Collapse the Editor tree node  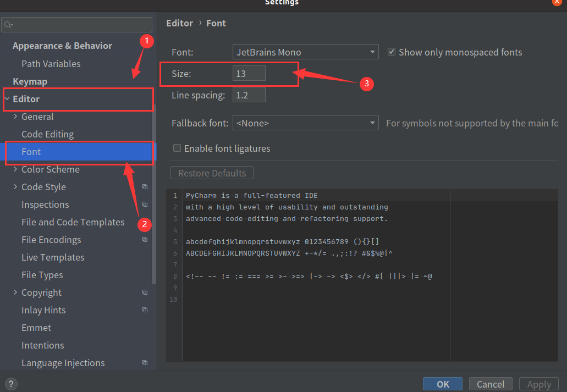7,99
